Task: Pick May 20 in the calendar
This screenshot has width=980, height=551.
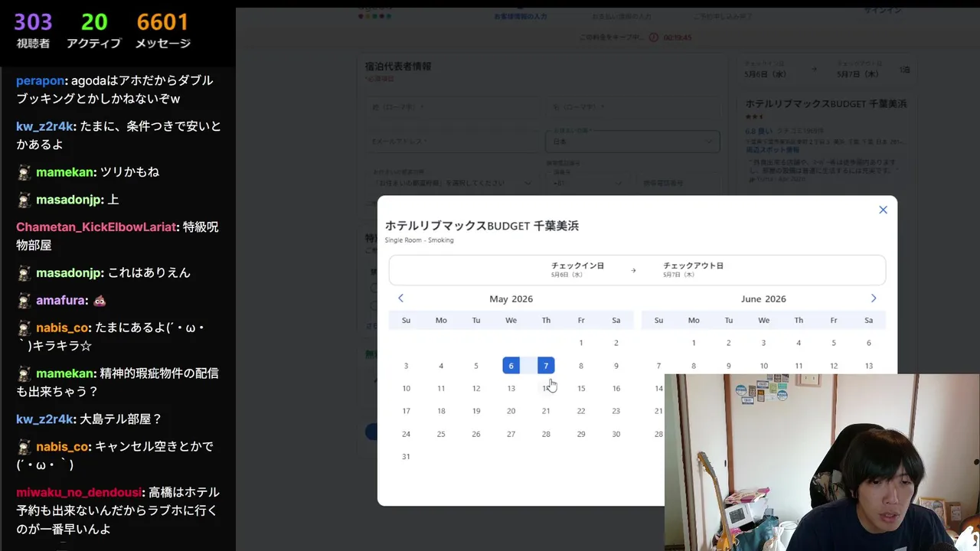Action: click(x=511, y=411)
